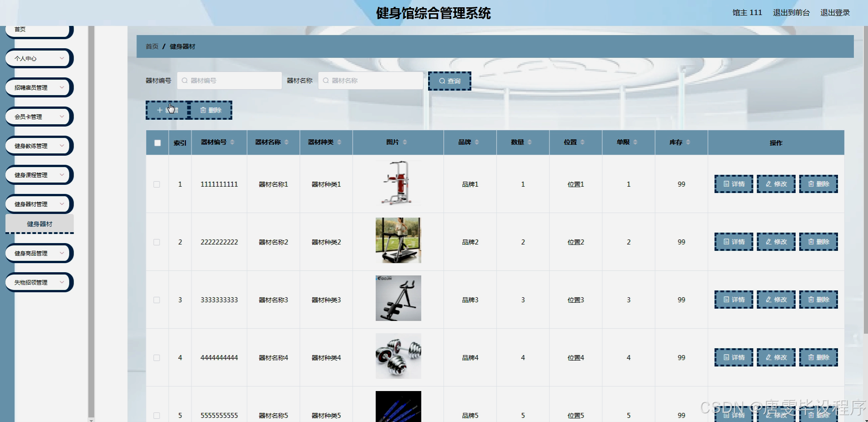Expand 健身商品管理 sidebar menu

tap(39, 253)
